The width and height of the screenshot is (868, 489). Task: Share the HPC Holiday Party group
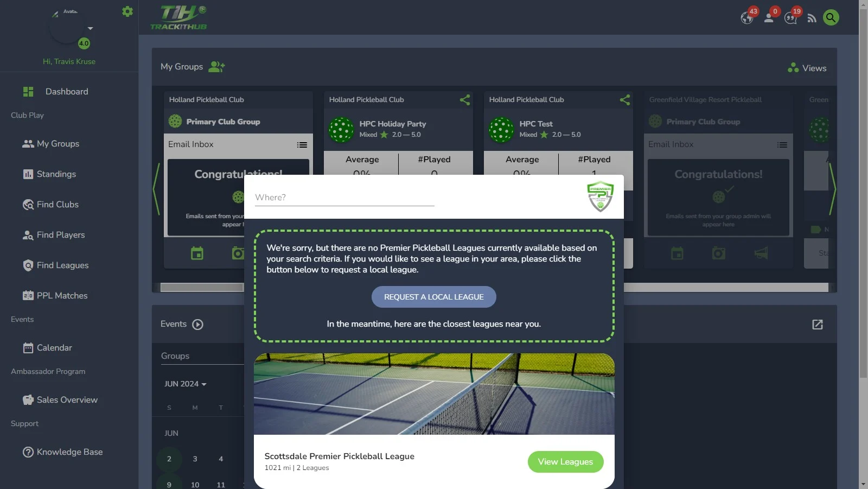tap(465, 100)
